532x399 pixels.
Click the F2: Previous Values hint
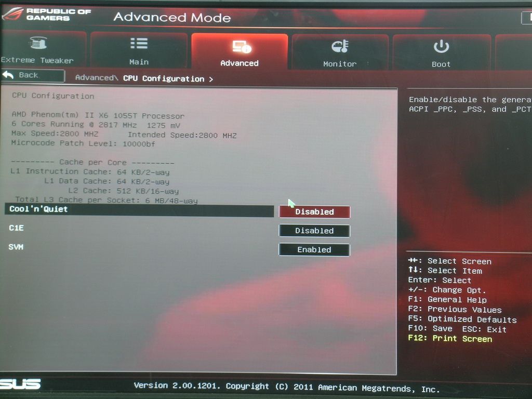455,310
